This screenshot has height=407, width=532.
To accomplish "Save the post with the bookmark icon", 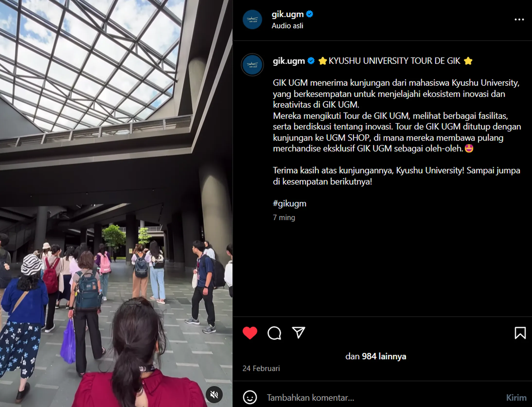I will pyautogui.click(x=520, y=333).
